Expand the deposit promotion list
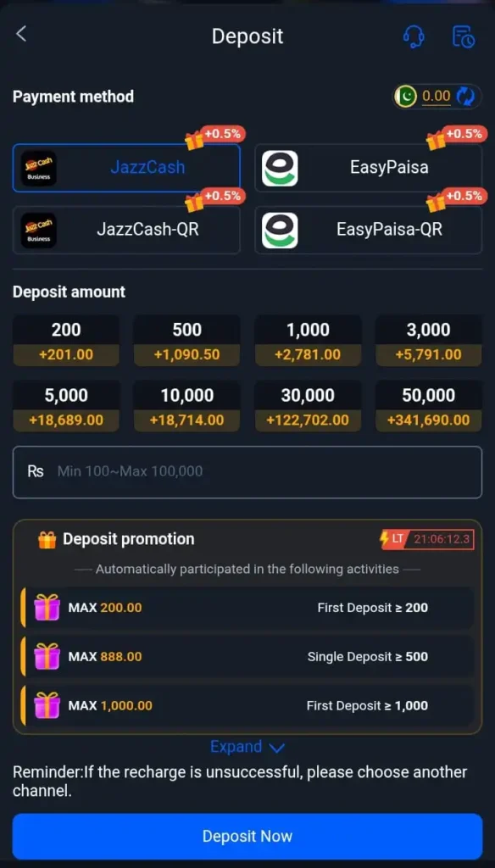Image resolution: width=495 pixels, height=868 pixels. (247, 747)
